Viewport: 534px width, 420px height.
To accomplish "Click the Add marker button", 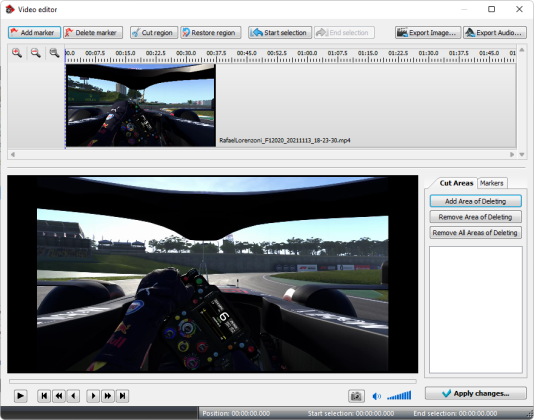I will point(34,33).
